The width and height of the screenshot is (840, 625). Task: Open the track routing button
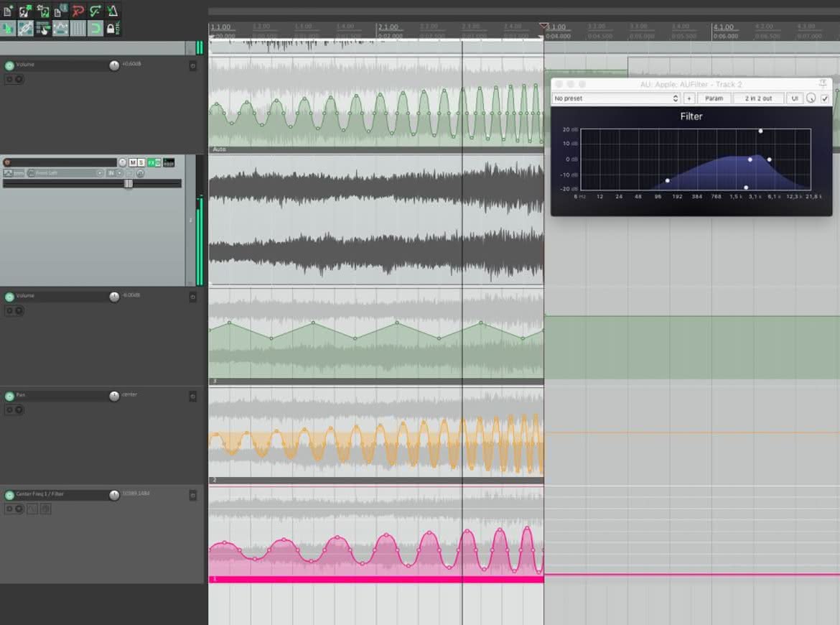[x=168, y=162]
